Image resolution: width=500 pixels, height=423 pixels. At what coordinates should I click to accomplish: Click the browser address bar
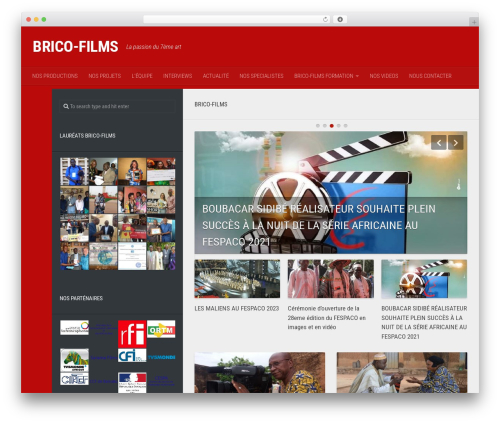[x=237, y=20]
